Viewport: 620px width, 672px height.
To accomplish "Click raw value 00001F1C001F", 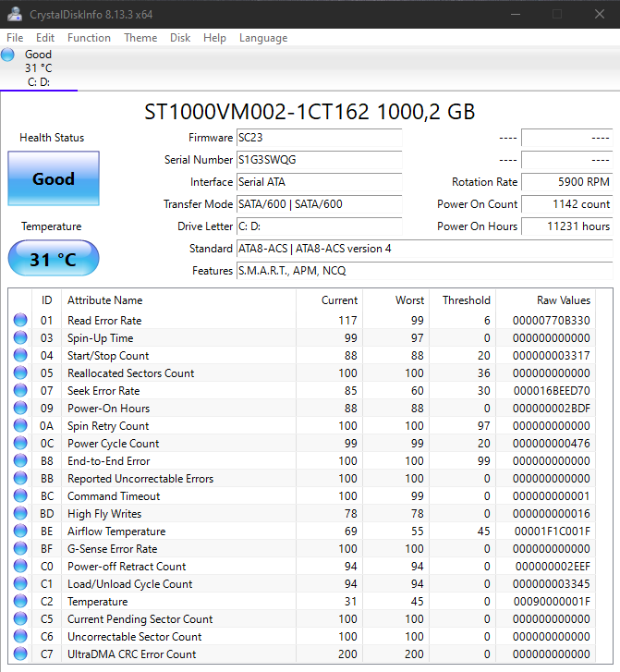I will tap(552, 531).
